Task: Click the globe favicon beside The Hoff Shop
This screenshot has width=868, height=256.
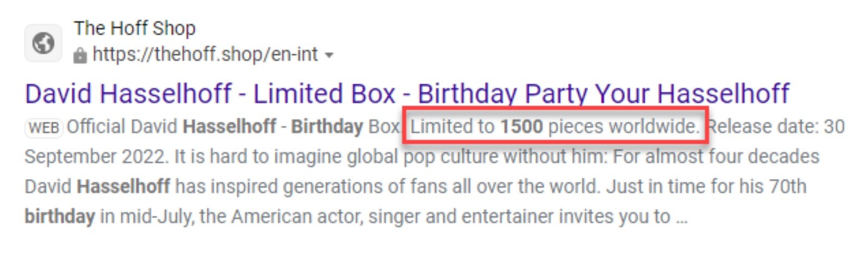Action: click(x=43, y=42)
